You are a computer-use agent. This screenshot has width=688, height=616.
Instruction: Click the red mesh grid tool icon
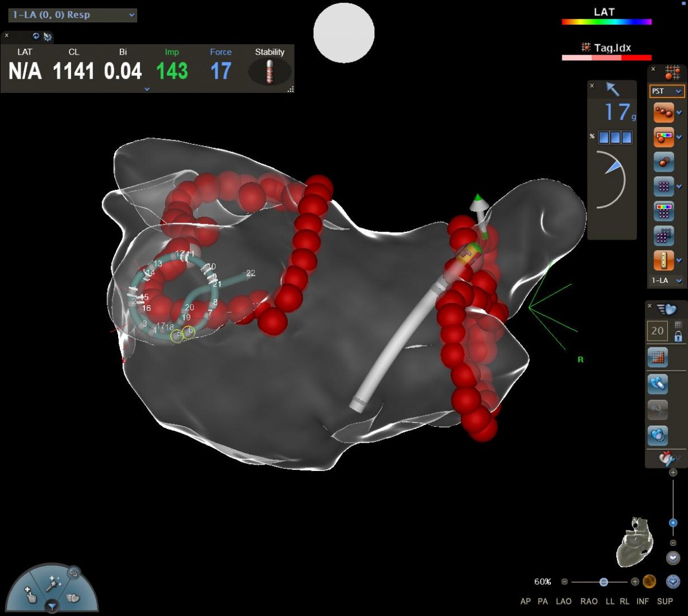pos(657,357)
